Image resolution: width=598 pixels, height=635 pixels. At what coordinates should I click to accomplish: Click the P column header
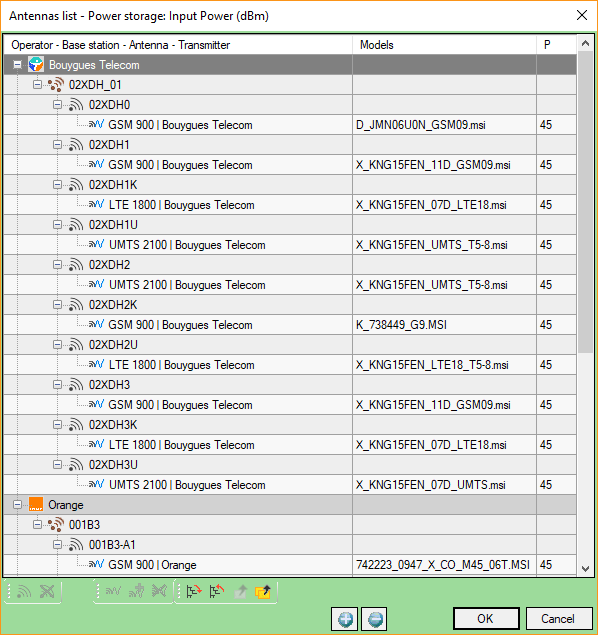(556, 45)
